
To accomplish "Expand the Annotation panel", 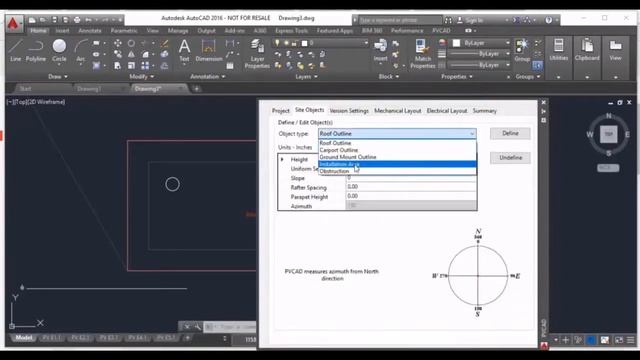I will (x=207, y=76).
